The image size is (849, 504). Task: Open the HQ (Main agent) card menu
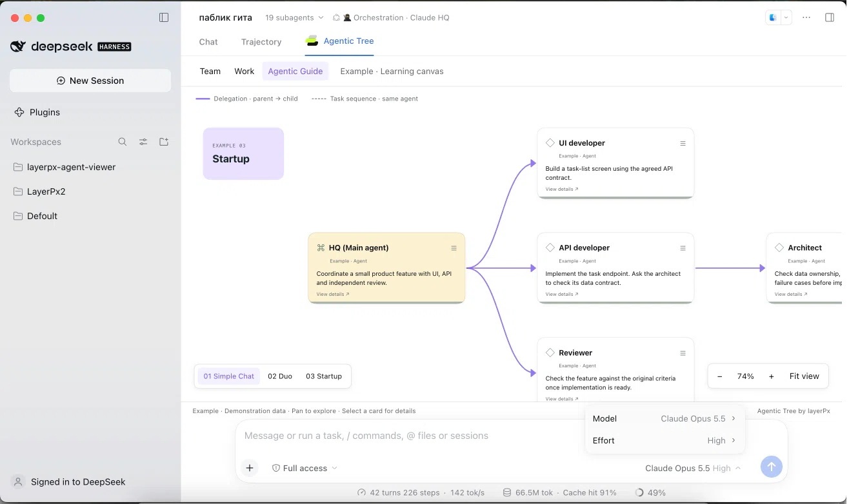pos(454,248)
